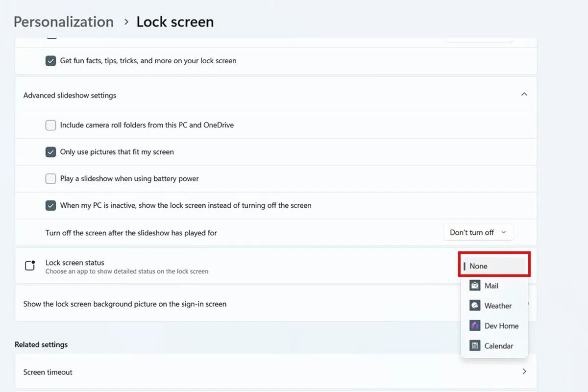588x392 pixels.
Task: Click the Mail app icon in dropdown
Action: (x=474, y=286)
